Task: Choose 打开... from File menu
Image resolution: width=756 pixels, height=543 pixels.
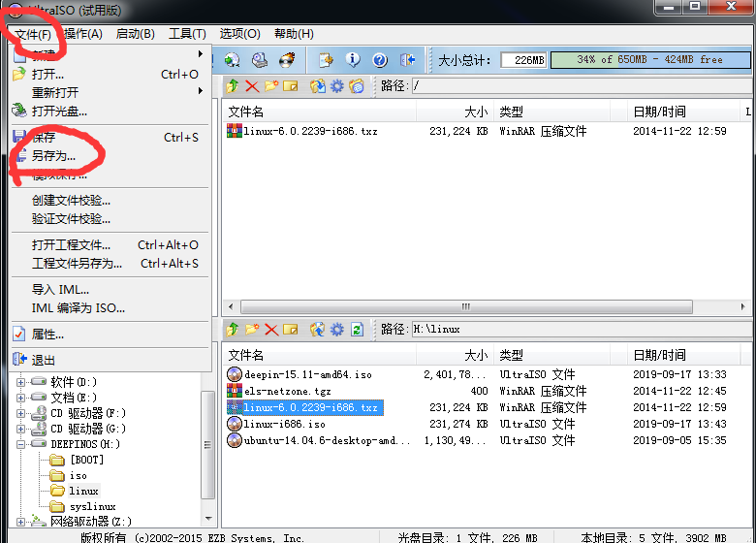Action: [x=110, y=75]
